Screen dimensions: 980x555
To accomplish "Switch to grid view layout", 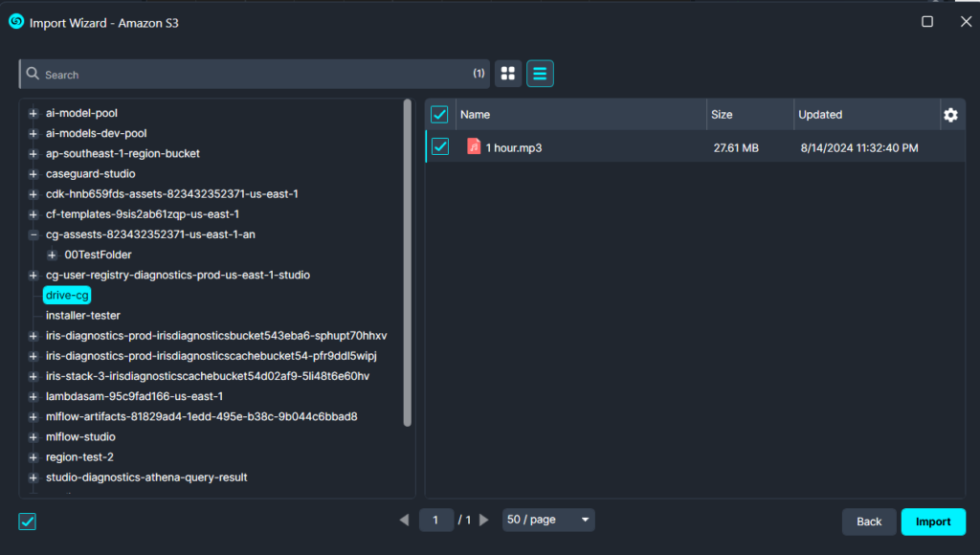I will coord(508,74).
